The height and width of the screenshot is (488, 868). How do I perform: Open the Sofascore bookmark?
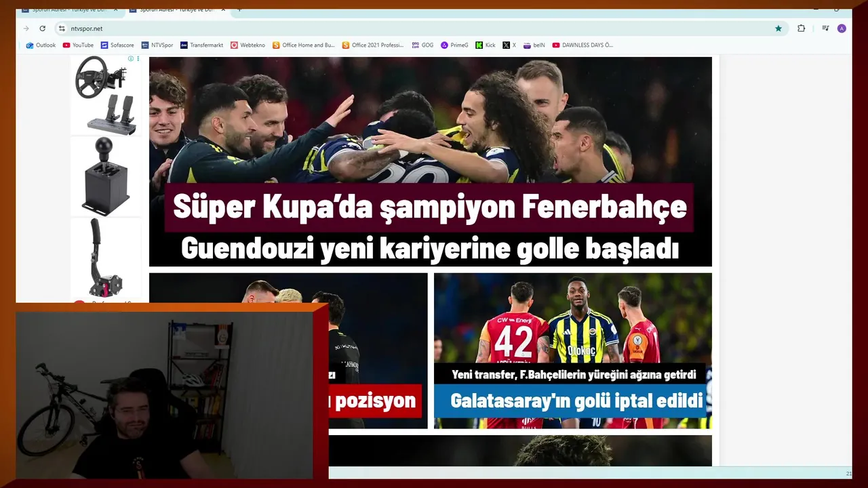[117, 45]
